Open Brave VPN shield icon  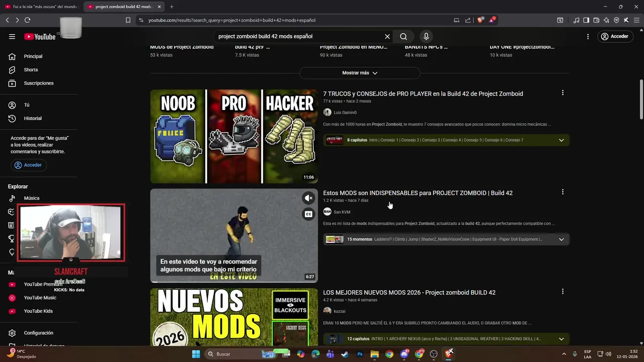[x=616, y=20]
